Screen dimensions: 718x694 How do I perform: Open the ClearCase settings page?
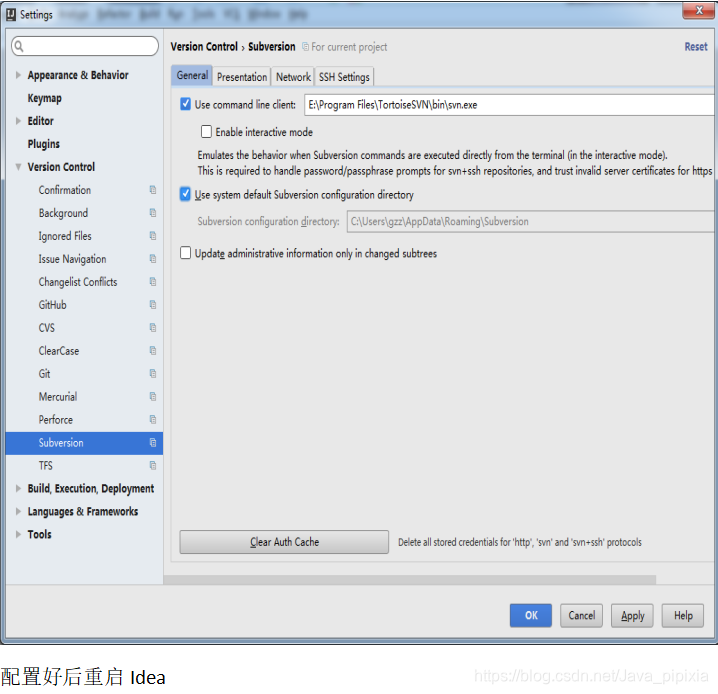point(59,351)
